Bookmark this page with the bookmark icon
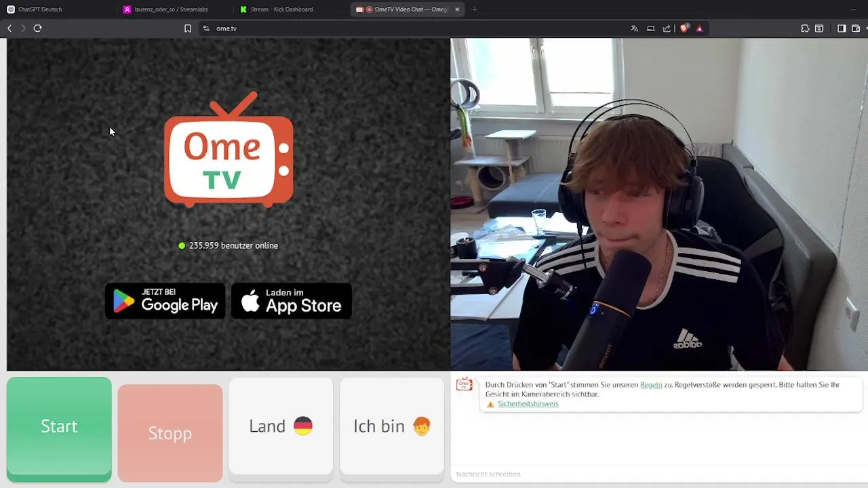868x488 pixels. 188,28
